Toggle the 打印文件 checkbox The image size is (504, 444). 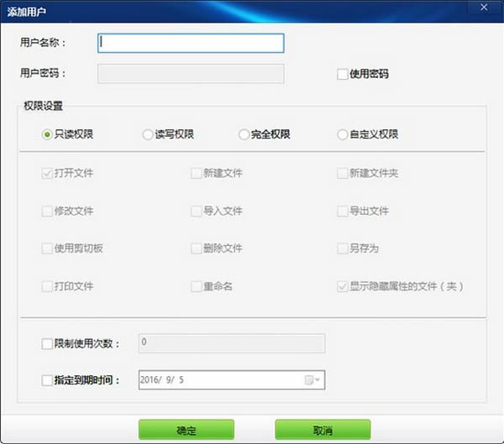[x=47, y=286]
